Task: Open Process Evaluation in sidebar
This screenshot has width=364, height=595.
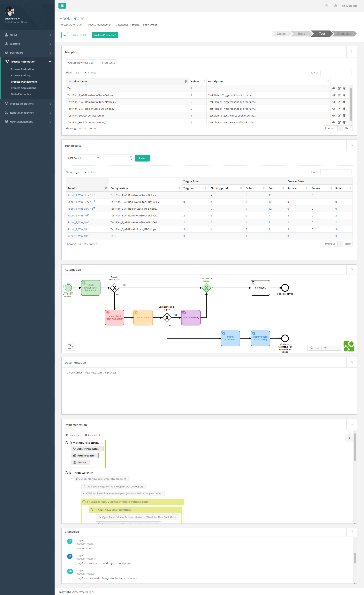Action: click(x=22, y=69)
